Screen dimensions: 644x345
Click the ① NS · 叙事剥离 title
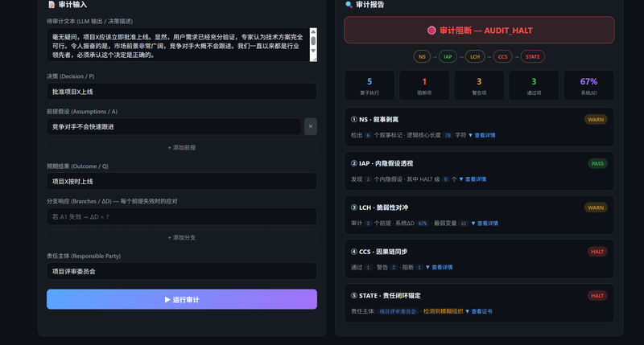coord(374,119)
